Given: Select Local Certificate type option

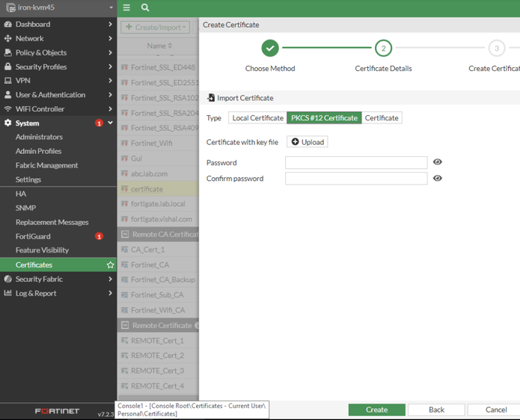Looking at the screenshot, I should [x=257, y=118].
